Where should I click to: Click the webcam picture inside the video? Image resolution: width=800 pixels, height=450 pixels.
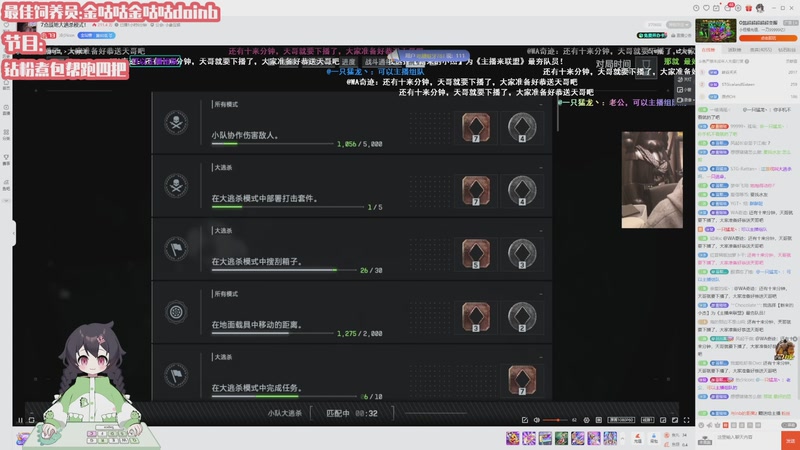click(652, 180)
